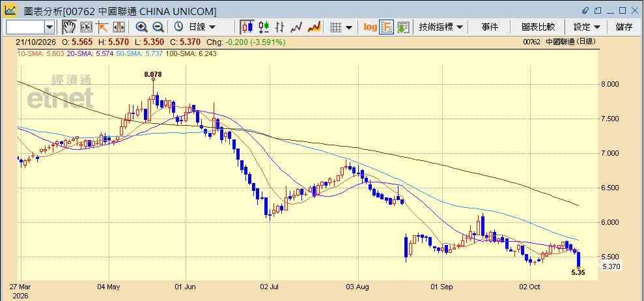
Task: Open 技術指標 dropdown menu
Action: [441, 27]
